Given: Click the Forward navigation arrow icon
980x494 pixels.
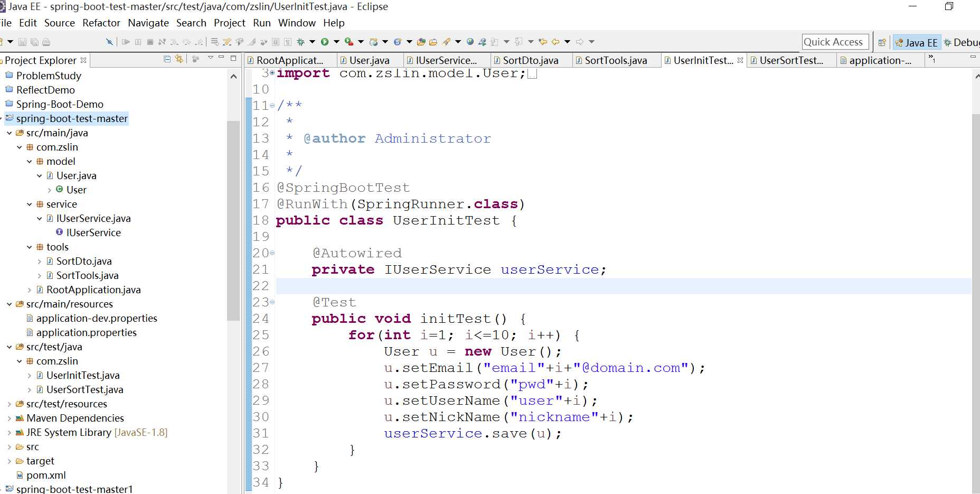Looking at the screenshot, I should (580, 42).
